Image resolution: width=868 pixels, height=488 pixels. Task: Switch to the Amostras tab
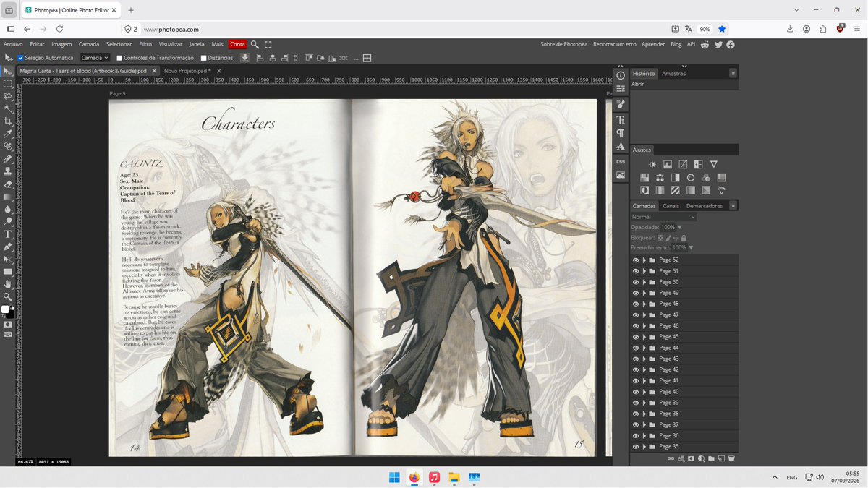(673, 73)
